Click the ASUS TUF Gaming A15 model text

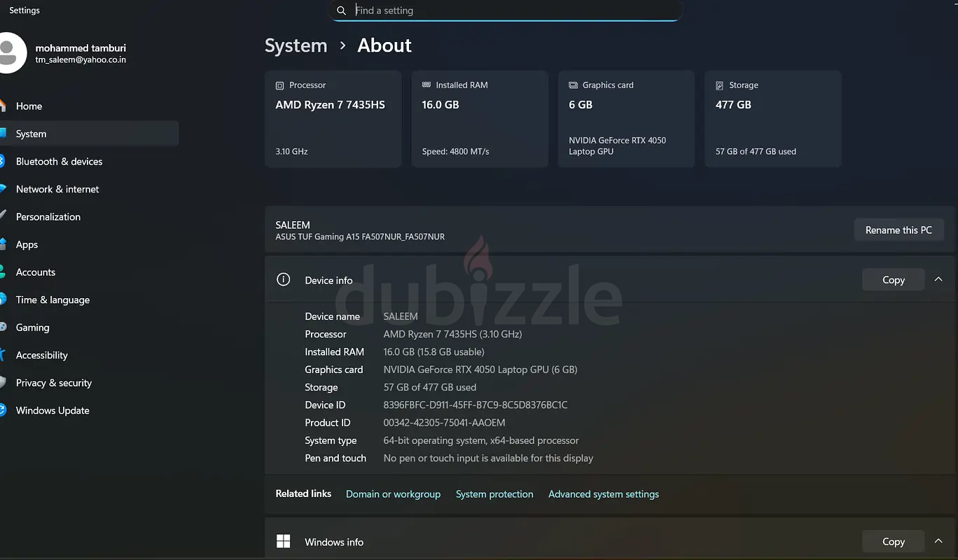coord(360,237)
